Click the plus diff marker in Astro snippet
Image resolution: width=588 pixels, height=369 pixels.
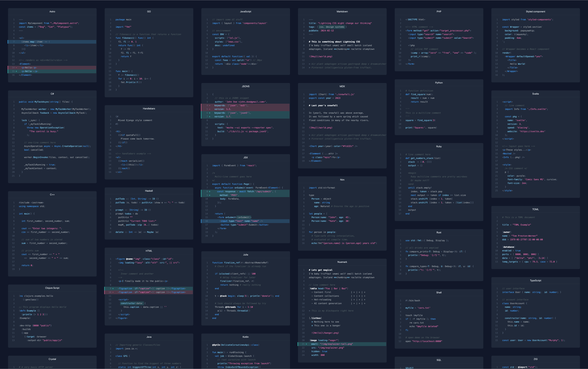tap(16, 71)
